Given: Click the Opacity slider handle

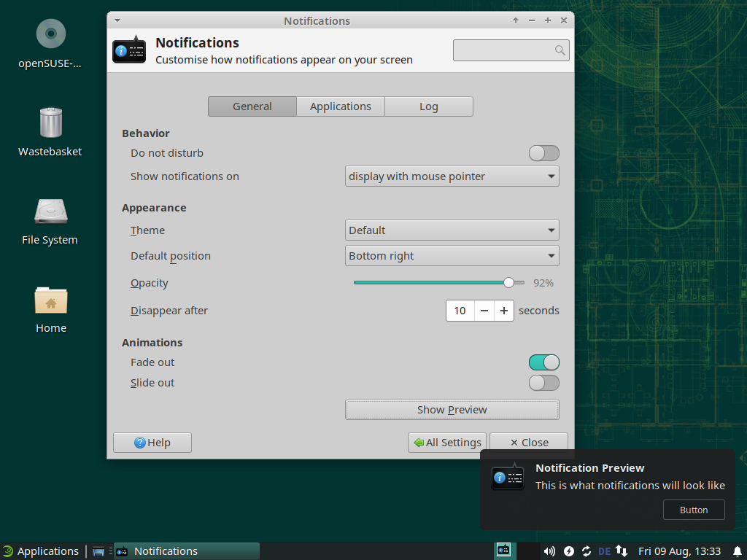Looking at the screenshot, I should (x=508, y=283).
